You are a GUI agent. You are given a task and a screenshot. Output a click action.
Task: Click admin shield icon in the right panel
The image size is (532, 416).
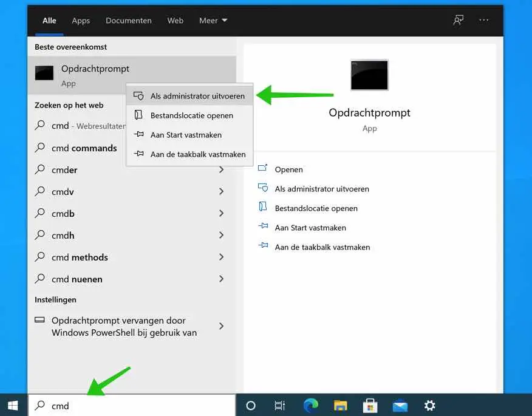(x=263, y=188)
